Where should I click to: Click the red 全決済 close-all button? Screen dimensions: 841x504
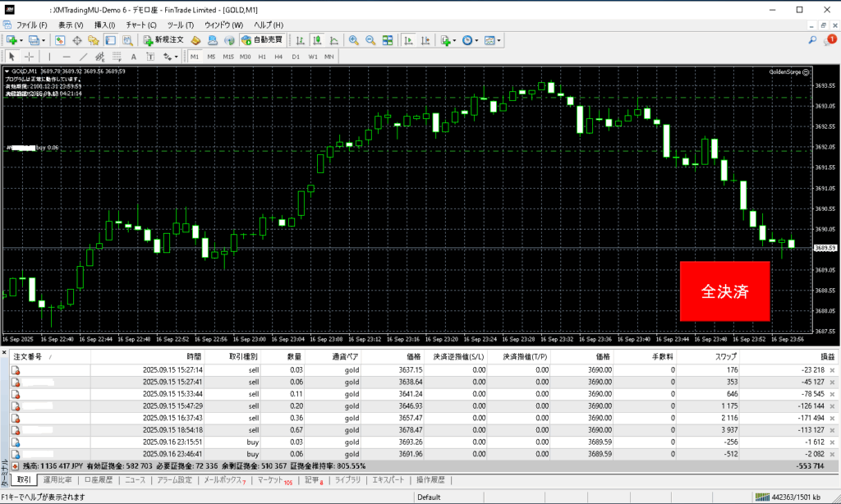(x=724, y=291)
